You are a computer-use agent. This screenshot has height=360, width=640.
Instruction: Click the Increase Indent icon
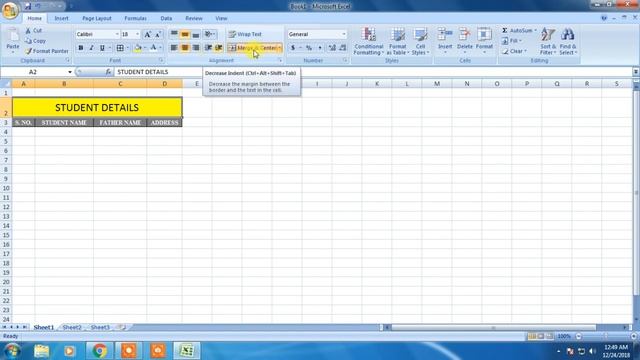[x=219, y=48]
